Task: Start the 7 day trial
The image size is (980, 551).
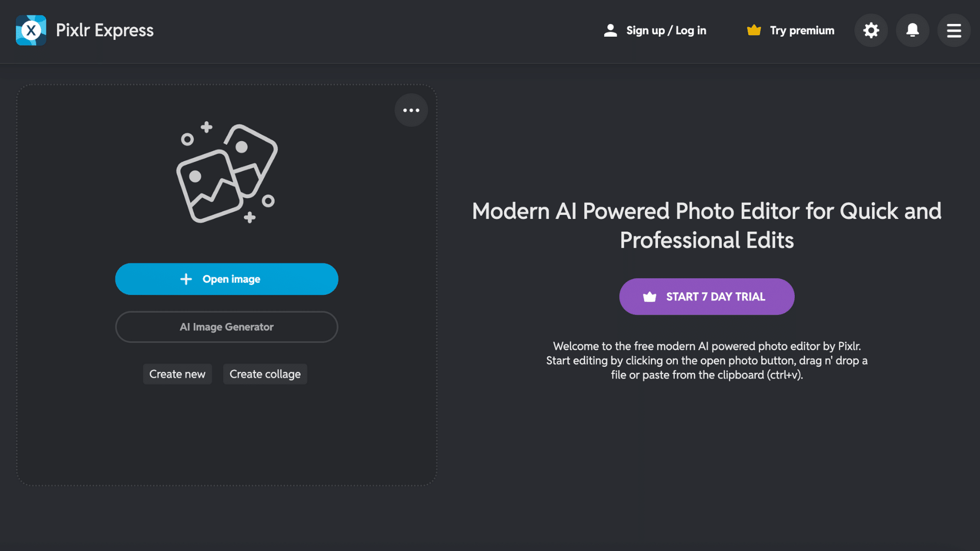Action: tap(706, 296)
